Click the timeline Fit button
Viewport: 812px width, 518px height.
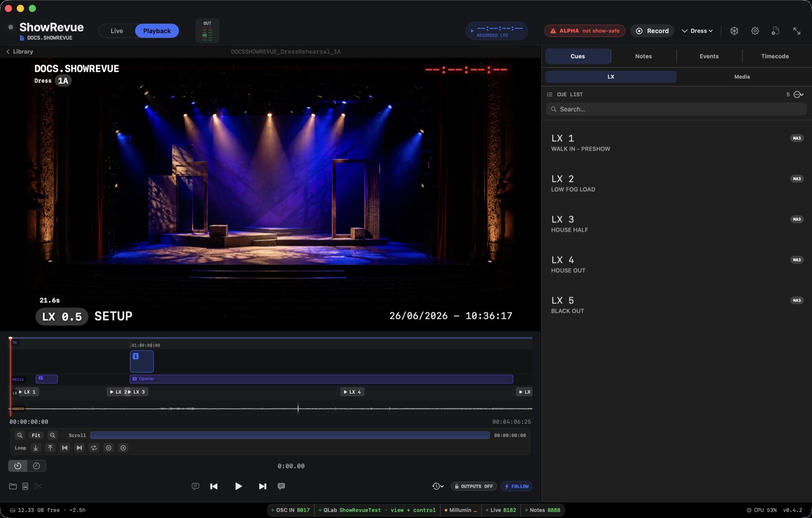36,435
